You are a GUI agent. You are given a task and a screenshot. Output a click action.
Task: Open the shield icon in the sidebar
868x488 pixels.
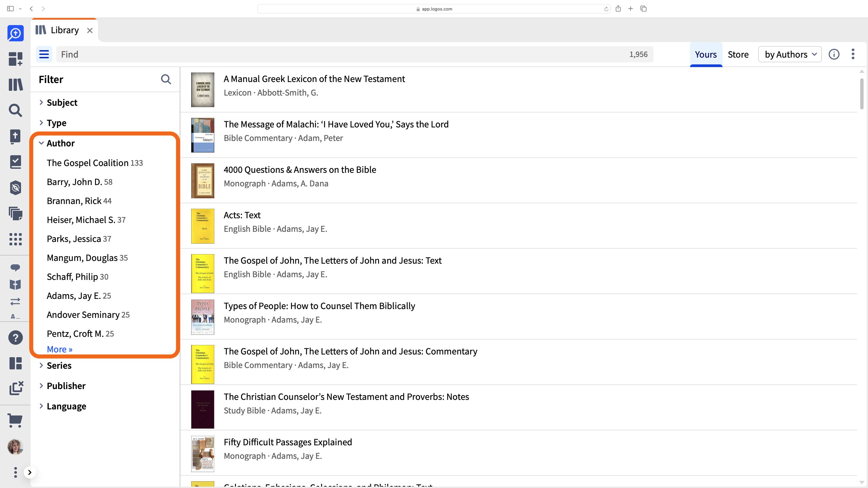point(15,187)
